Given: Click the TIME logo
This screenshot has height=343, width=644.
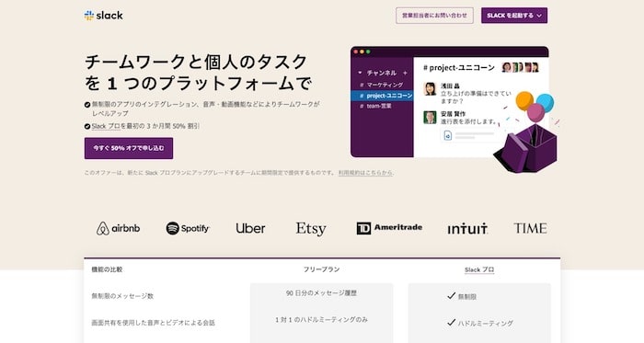Looking at the screenshot, I should (530, 228).
